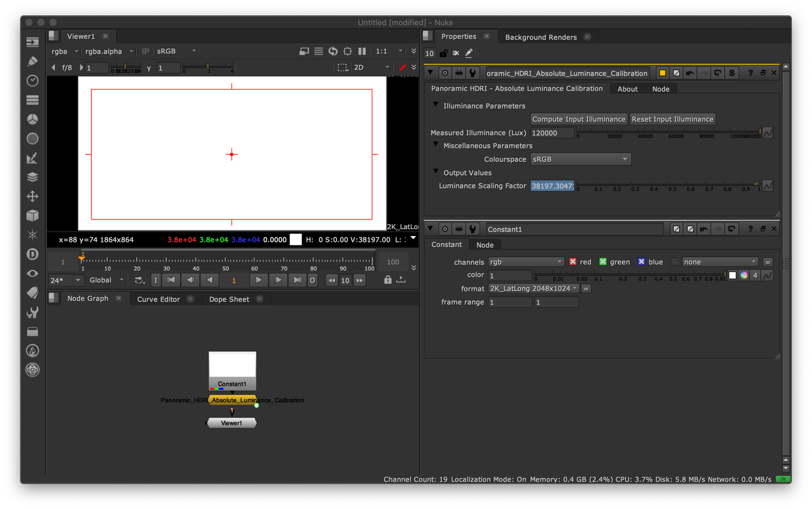Play forward with the play button
Viewport: 812px width, 509px height.
click(x=258, y=280)
